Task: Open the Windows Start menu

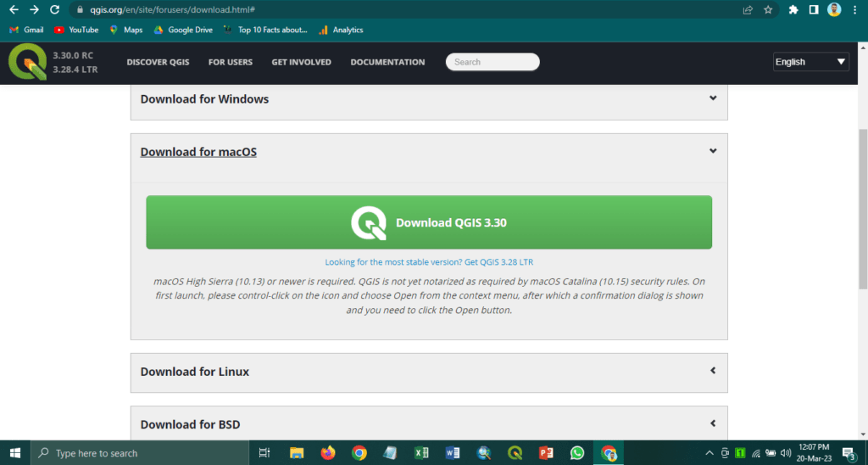Action: click(x=15, y=453)
